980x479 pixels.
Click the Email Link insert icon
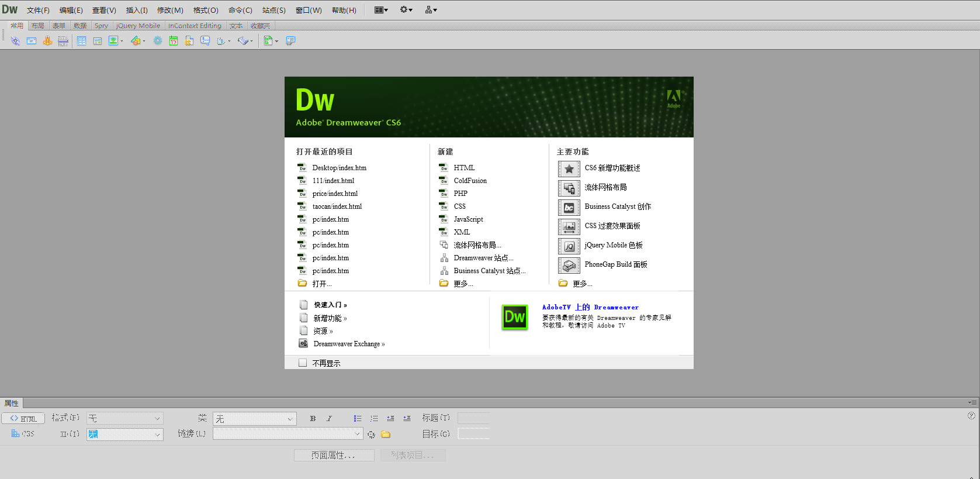(32, 41)
